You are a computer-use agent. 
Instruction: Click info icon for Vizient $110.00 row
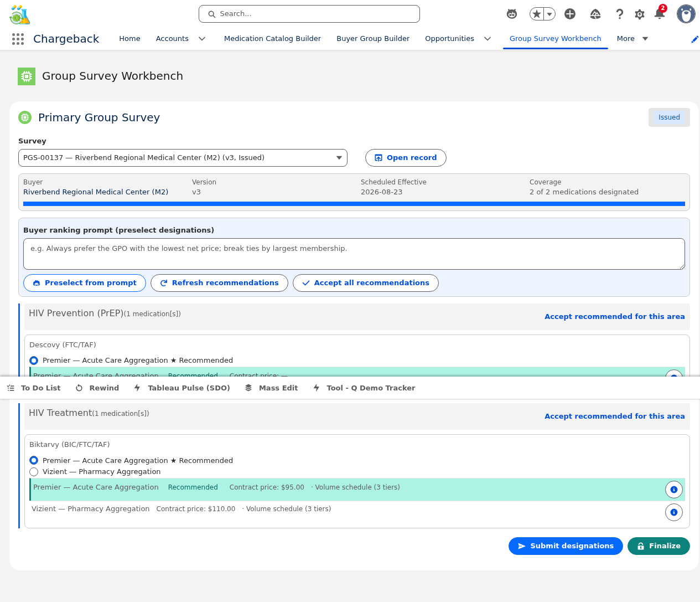673,512
